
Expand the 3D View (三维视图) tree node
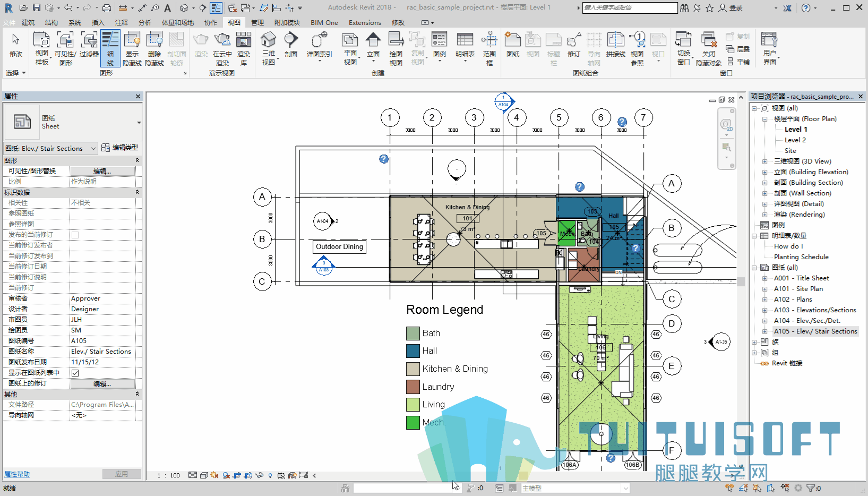coord(764,161)
